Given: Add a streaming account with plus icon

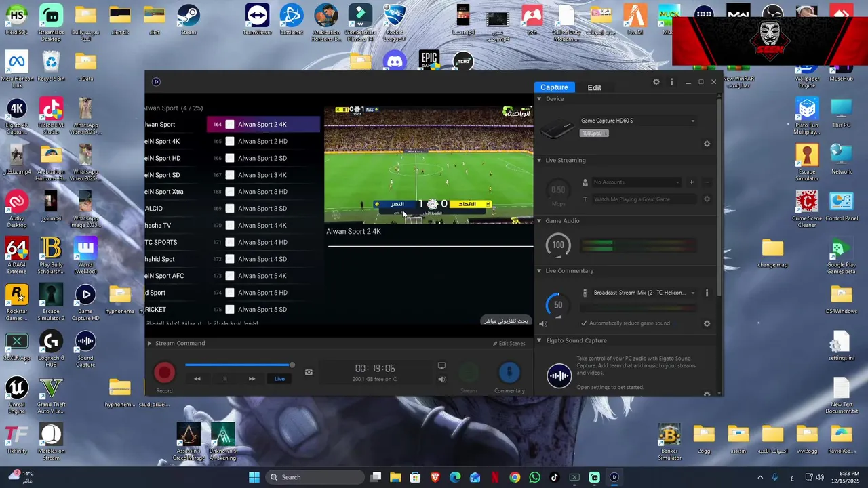Looking at the screenshot, I should [x=692, y=182].
